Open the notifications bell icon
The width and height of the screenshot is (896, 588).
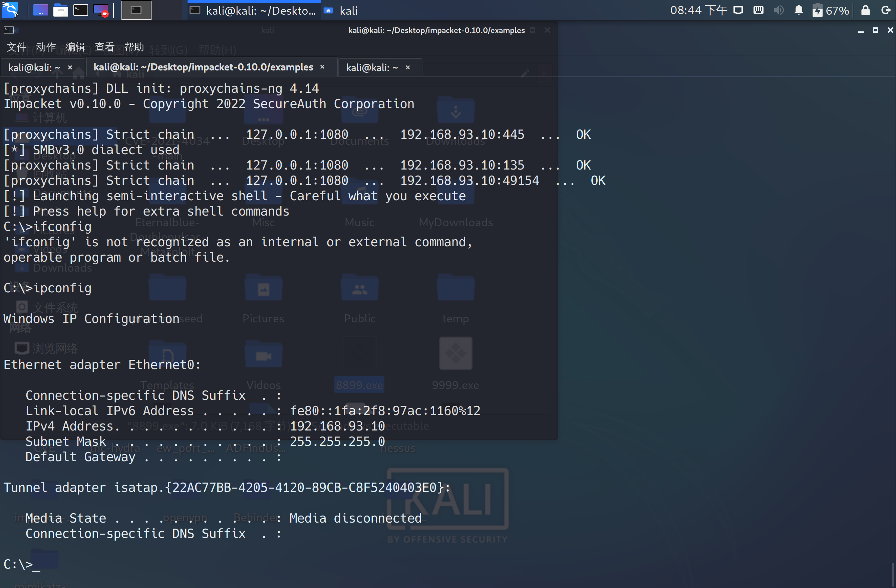(799, 10)
